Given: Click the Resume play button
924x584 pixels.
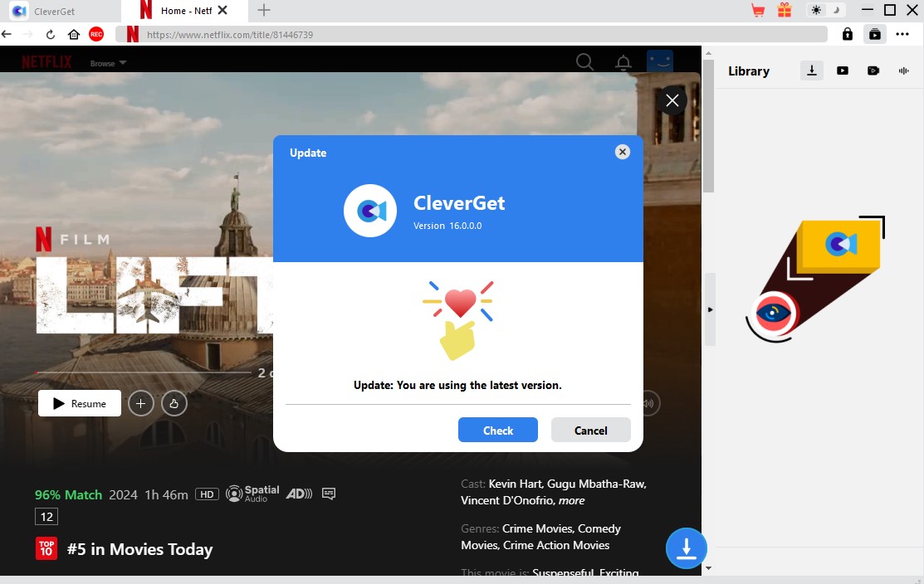Looking at the screenshot, I should [x=80, y=403].
